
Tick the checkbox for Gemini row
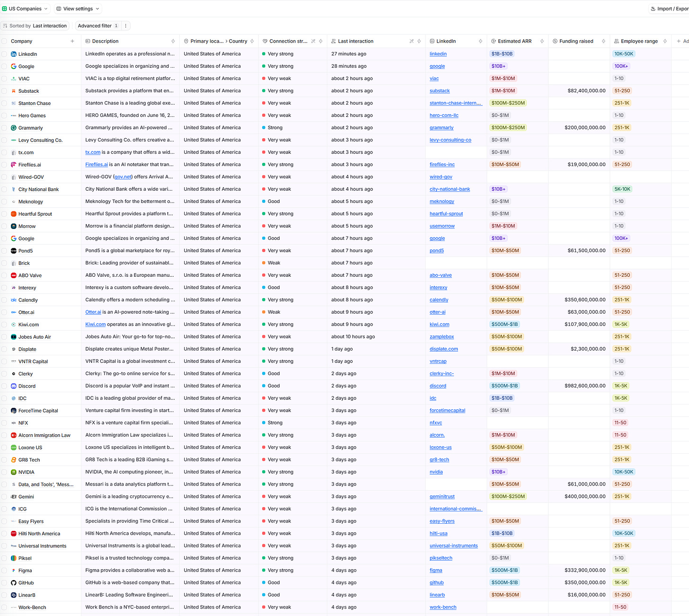[x=4, y=497]
